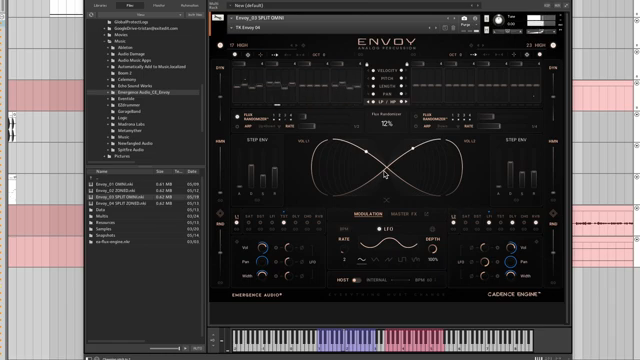
Task: Click the LFO target crosshair icon
Action: [x=432, y=229]
